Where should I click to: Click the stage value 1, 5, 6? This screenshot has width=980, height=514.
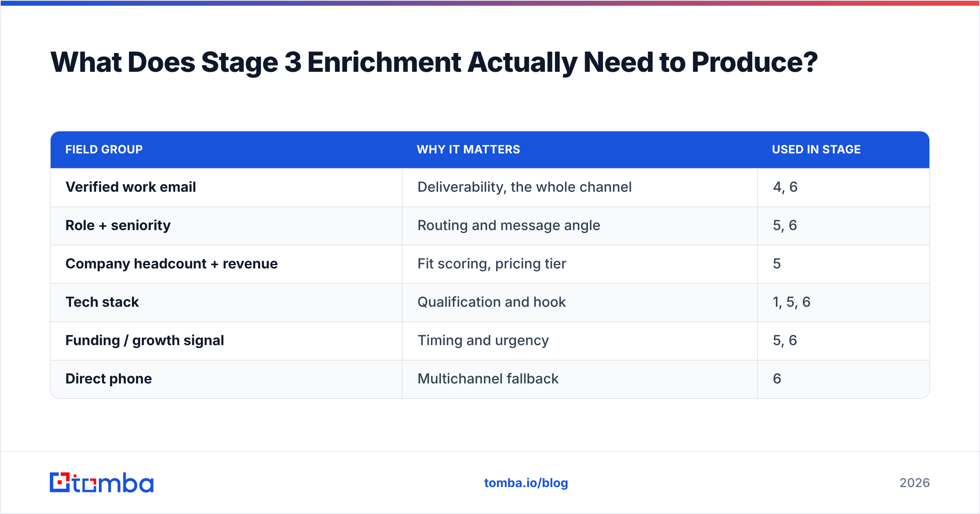tap(791, 302)
